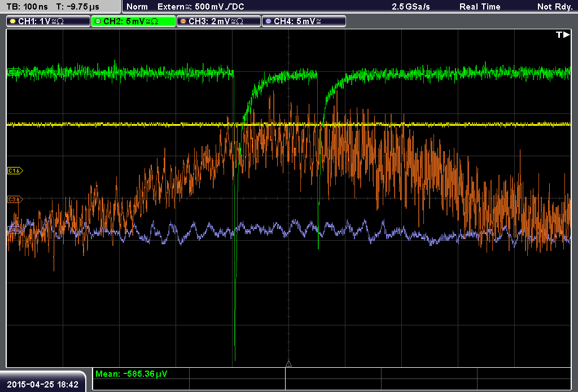Screen dimensions: 578x392
Task: Select the highlighted CH2 5mV channel button
Action: (x=133, y=21)
